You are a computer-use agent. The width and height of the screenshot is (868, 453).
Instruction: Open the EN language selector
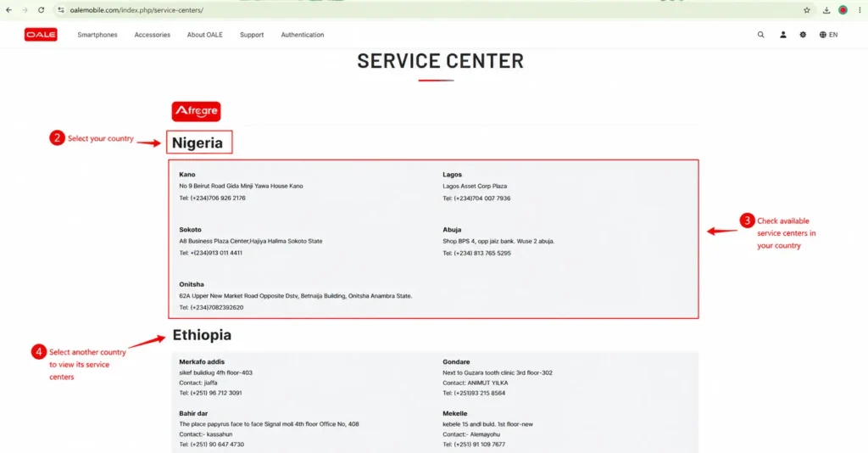(x=828, y=34)
